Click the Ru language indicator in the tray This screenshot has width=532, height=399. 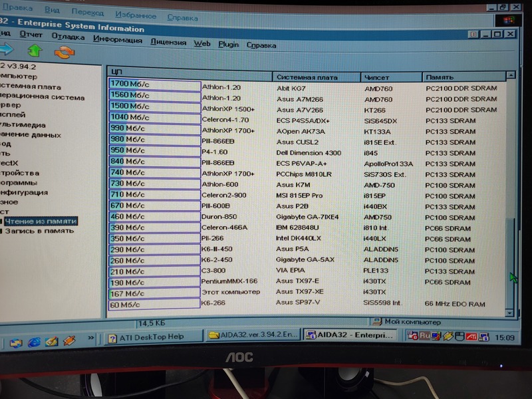click(424, 336)
